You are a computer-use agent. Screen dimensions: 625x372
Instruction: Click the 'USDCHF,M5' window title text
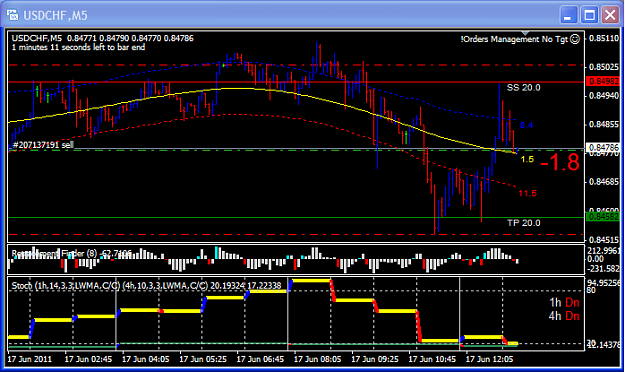(x=55, y=16)
